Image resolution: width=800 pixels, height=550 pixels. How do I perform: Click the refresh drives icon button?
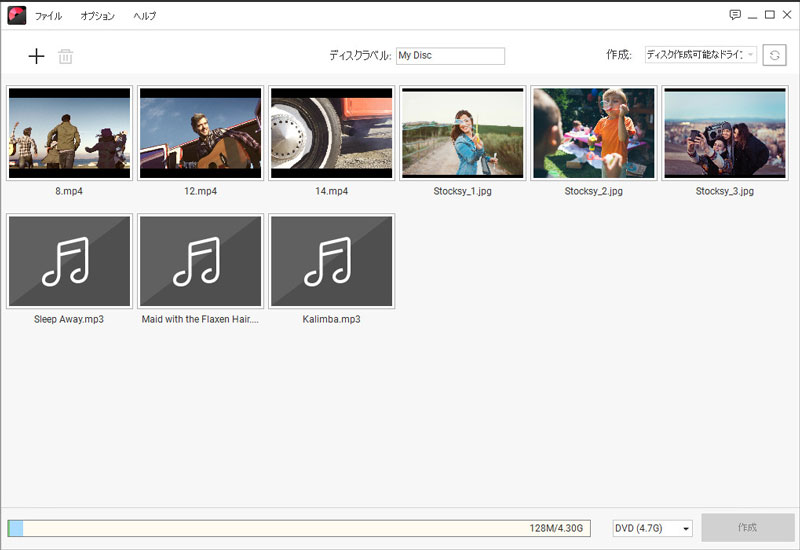point(774,55)
